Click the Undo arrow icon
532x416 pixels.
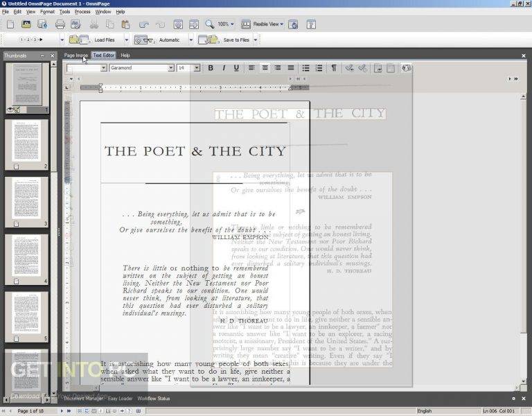[144, 24]
